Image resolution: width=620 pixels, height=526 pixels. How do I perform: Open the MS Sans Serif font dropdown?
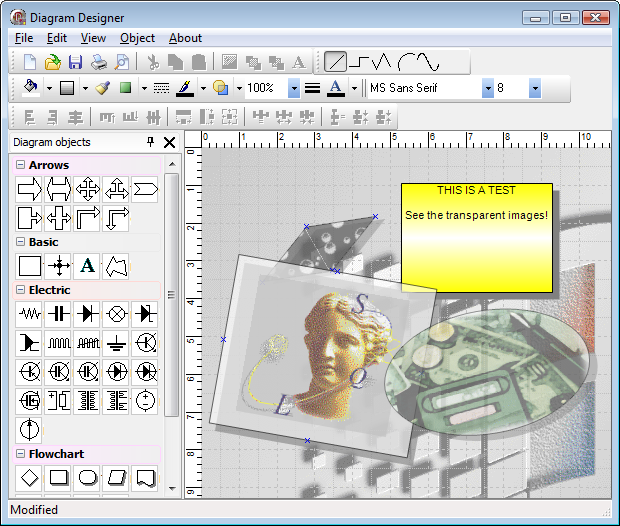tap(488, 88)
